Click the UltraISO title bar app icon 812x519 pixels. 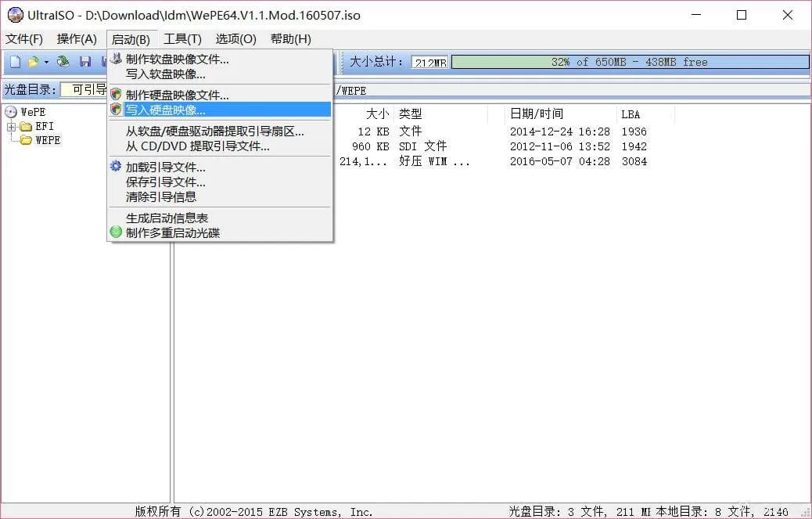pyautogui.click(x=15, y=15)
